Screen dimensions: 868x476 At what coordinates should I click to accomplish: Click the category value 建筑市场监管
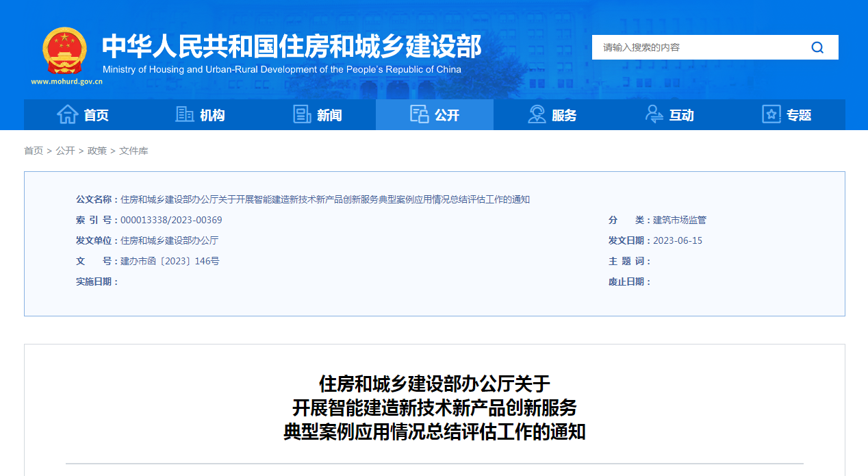coord(680,220)
